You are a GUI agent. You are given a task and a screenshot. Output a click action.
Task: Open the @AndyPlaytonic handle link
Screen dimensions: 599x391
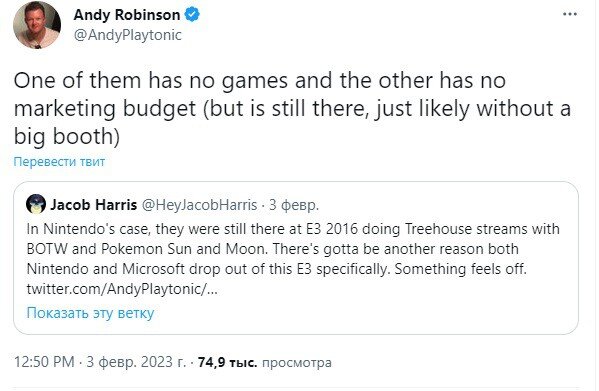[128, 35]
